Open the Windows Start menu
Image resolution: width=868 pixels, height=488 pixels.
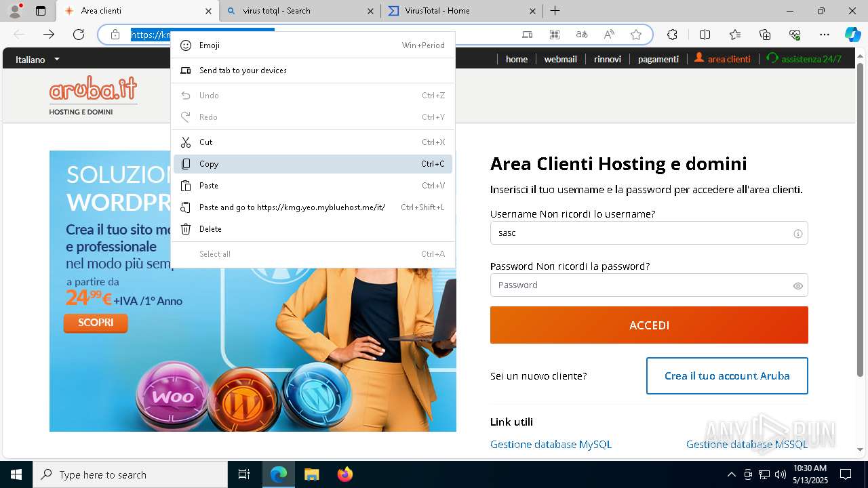16,474
